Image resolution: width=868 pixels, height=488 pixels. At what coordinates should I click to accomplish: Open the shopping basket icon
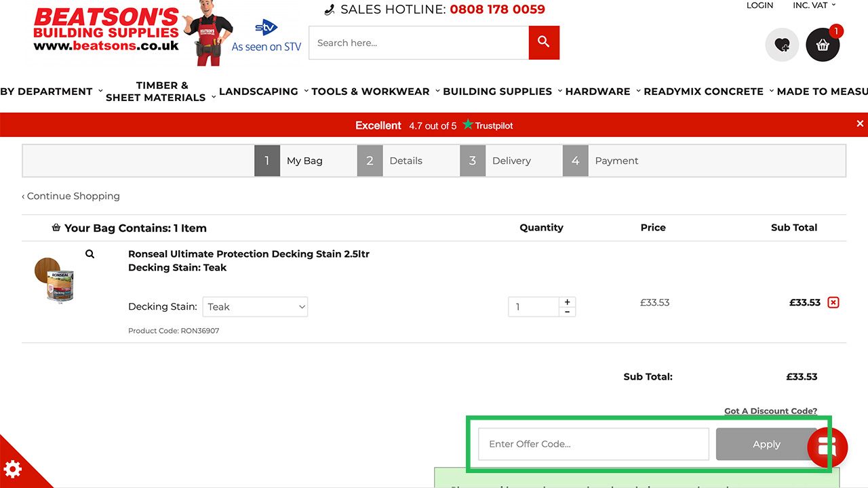click(823, 45)
